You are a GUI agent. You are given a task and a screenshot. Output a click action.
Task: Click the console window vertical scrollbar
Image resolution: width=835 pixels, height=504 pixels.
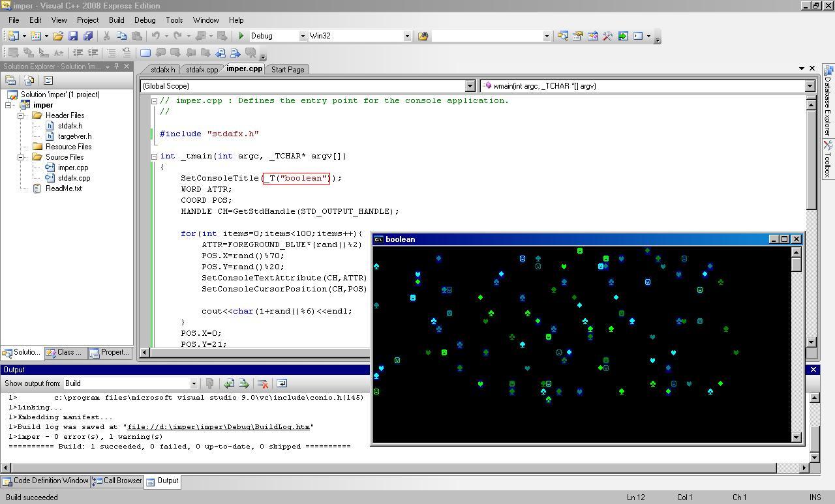point(796,346)
